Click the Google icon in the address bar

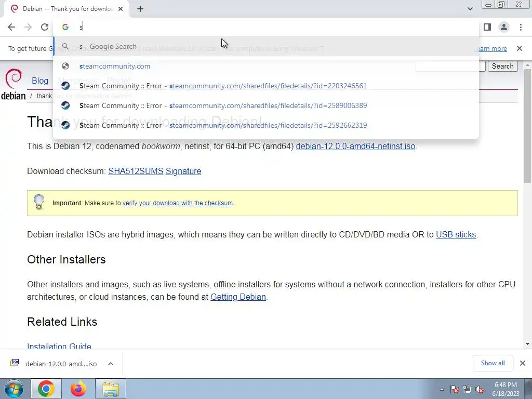pos(65,27)
